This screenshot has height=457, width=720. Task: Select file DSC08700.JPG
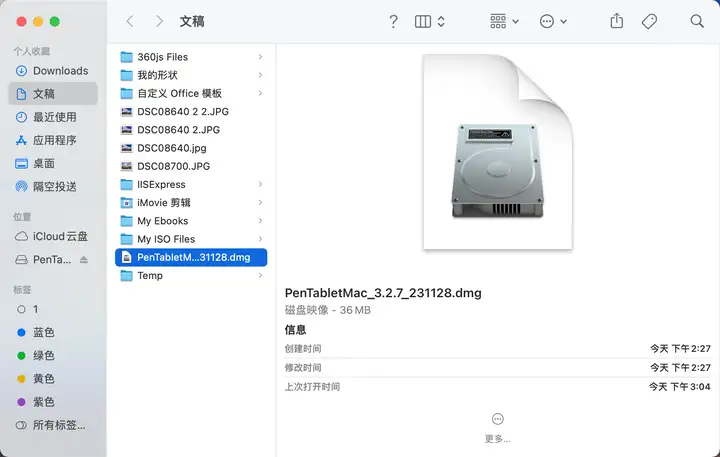coord(191,166)
